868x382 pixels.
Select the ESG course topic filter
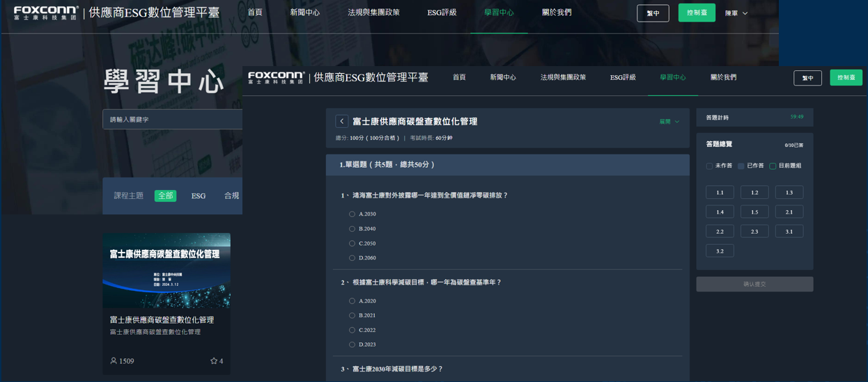(x=199, y=196)
